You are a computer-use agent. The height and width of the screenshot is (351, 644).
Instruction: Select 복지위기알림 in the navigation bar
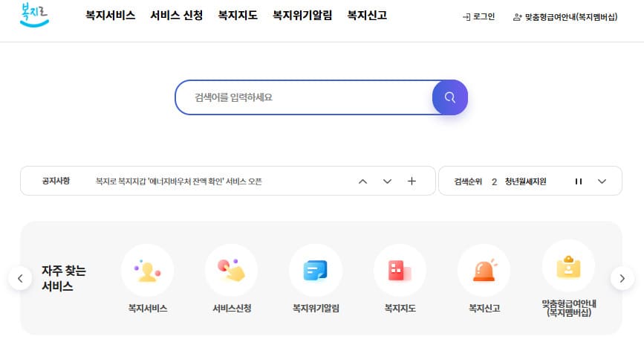pyautogui.click(x=302, y=16)
